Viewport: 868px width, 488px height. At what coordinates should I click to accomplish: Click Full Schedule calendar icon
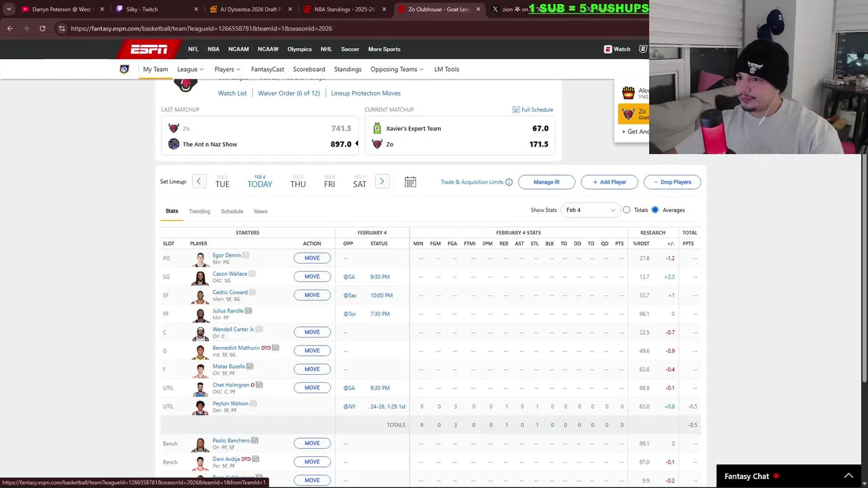click(516, 110)
